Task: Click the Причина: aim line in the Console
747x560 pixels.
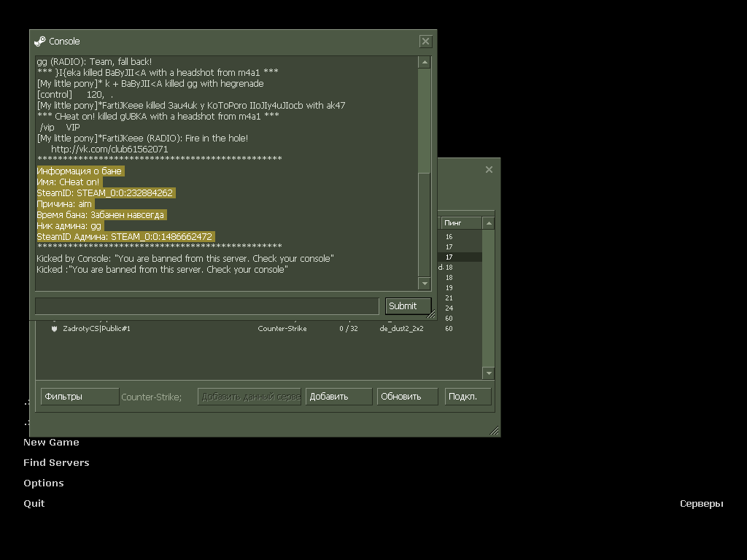Action: pyautogui.click(x=64, y=204)
